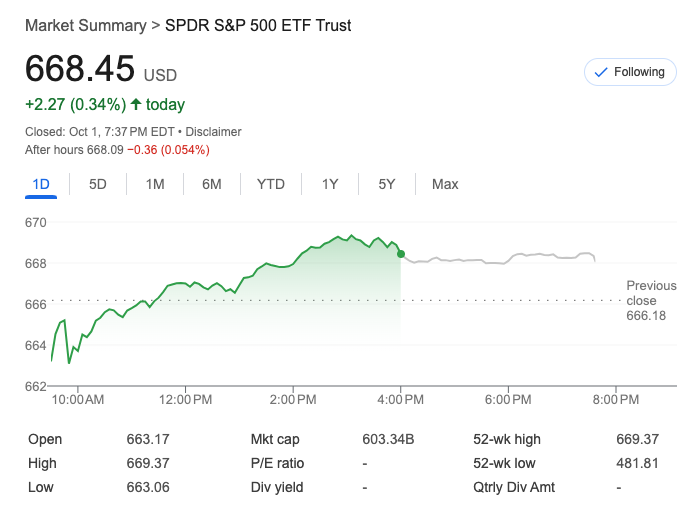
Task: Go to Market Summary breadcrumb
Action: pos(85,25)
